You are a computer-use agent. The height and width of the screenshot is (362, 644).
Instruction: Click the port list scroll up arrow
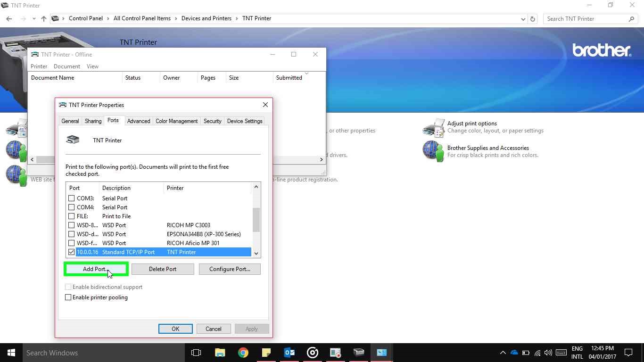pos(256,187)
